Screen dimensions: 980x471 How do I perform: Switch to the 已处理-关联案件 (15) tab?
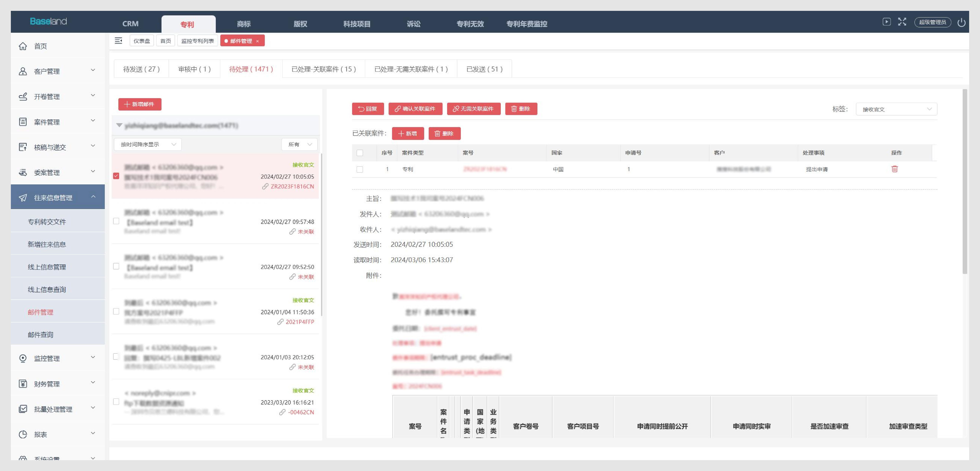(x=324, y=69)
